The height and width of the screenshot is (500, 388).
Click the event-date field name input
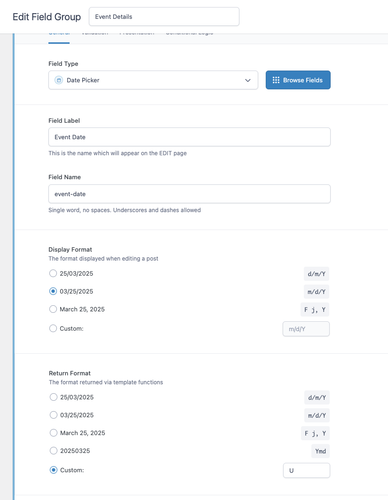pos(189,194)
